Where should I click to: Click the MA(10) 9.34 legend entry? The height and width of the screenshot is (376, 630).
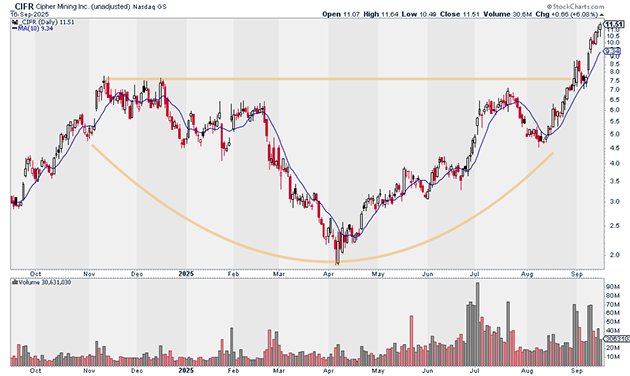[36, 29]
